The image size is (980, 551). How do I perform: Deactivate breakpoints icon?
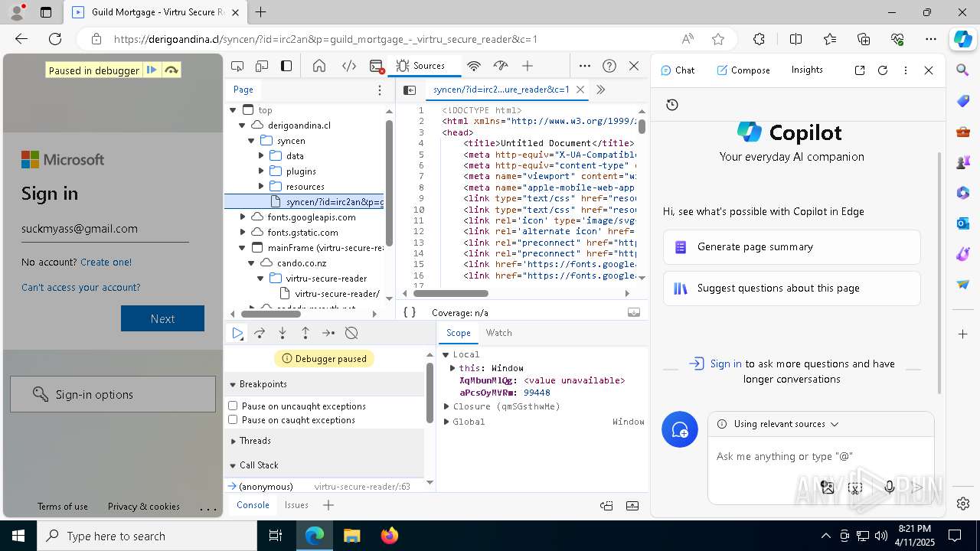tap(351, 333)
